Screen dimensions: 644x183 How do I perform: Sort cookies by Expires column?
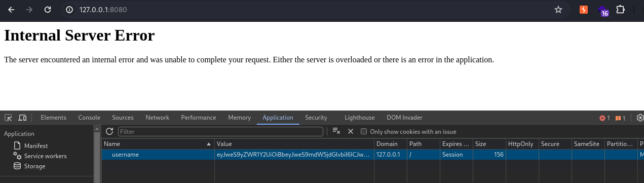click(456, 144)
